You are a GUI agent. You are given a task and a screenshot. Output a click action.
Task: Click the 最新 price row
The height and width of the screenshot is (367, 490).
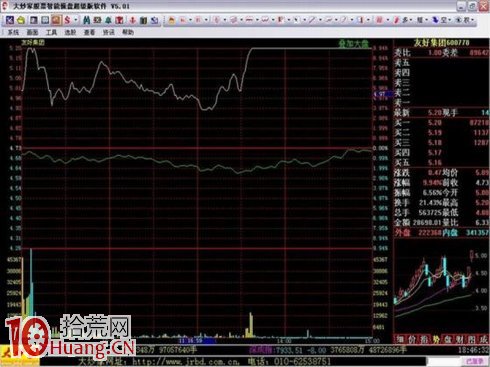(441, 113)
